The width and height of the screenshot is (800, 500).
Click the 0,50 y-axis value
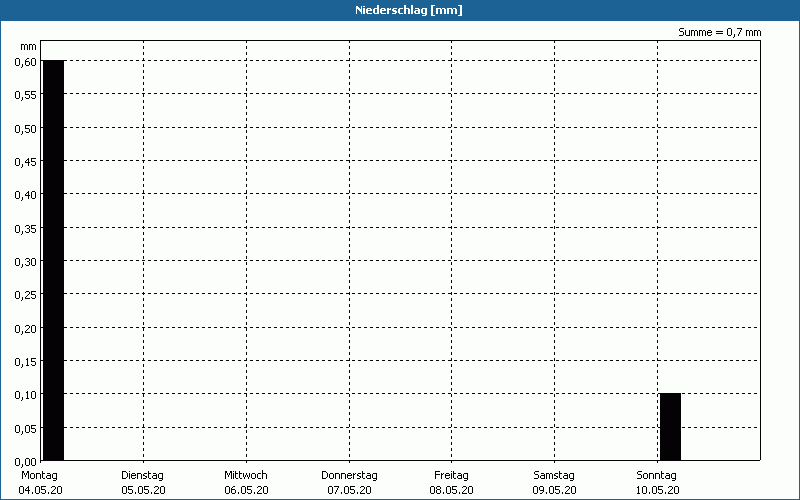pos(26,129)
